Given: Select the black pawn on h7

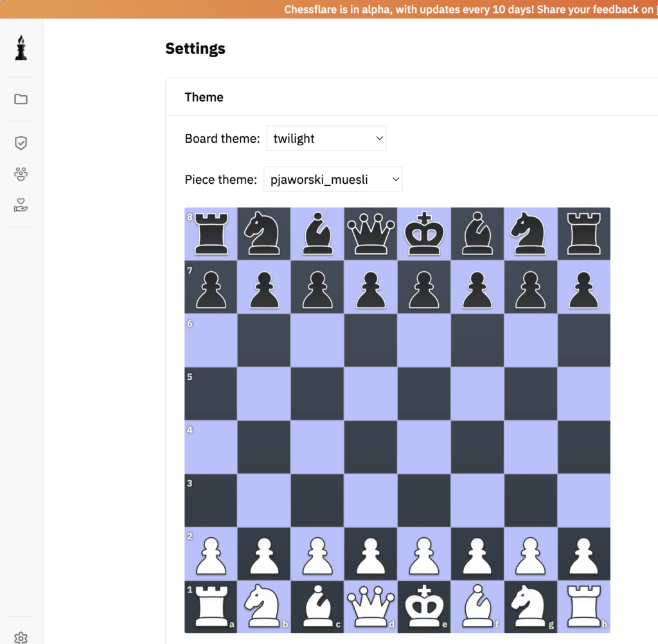Looking at the screenshot, I should (x=583, y=290).
